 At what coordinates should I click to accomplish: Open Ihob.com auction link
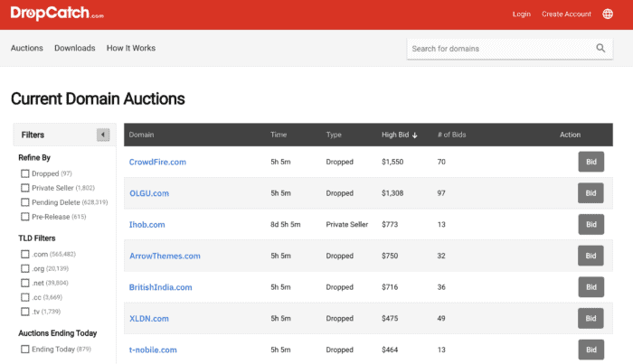point(146,225)
